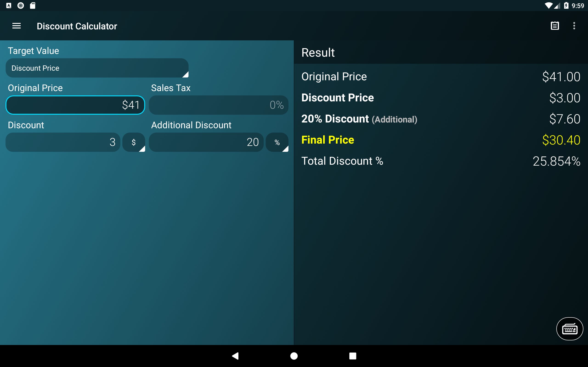
Task: Expand the Target Value Discount Price dropdown
Action: (97, 68)
